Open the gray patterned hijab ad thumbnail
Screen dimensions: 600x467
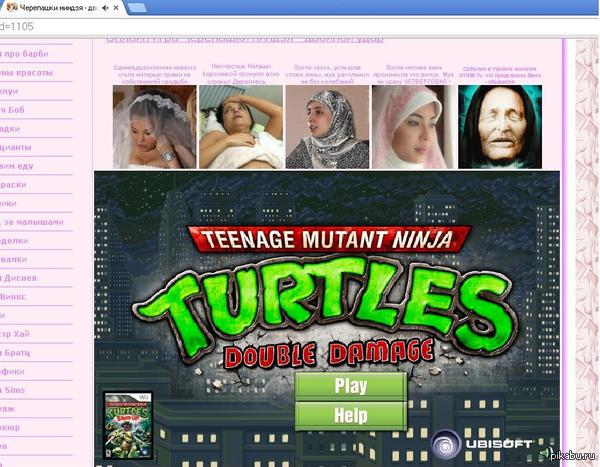327,126
